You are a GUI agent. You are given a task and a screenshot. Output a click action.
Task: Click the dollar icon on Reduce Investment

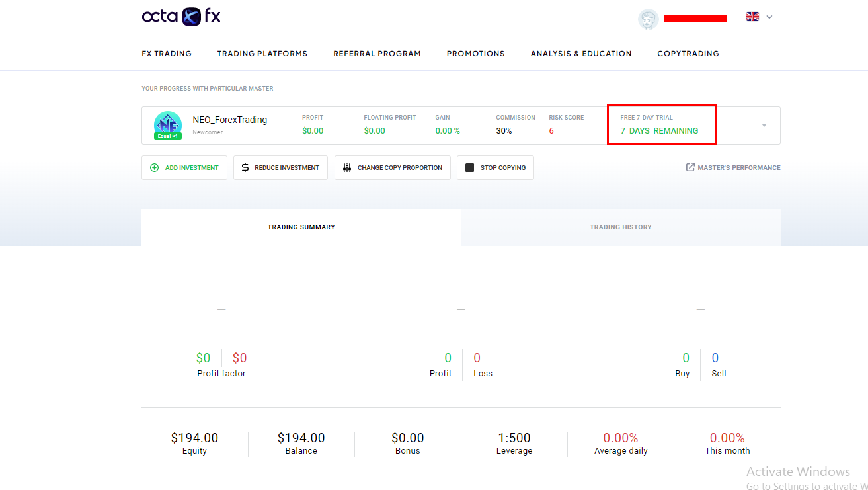(245, 168)
